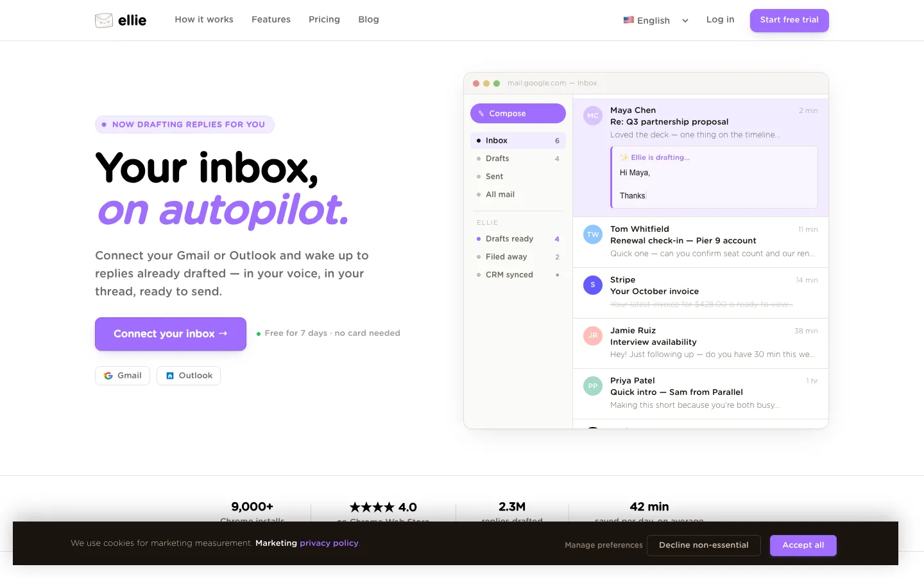Click the four-star rating graphic

(x=372, y=507)
